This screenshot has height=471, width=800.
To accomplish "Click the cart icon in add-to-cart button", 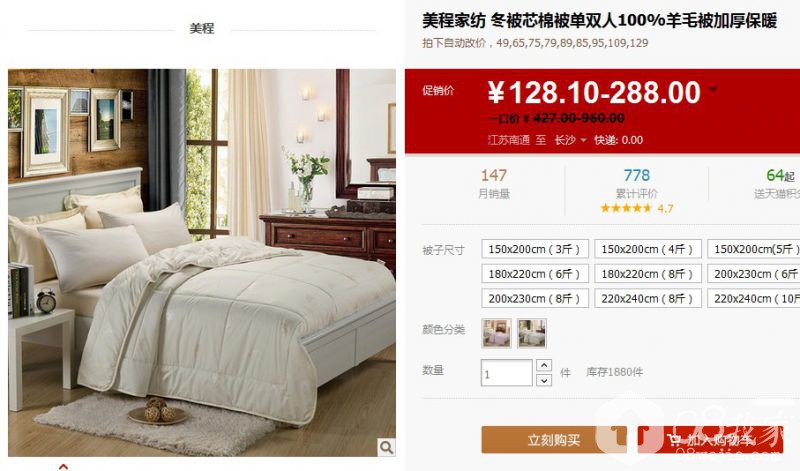I will (x=674, y=439).
